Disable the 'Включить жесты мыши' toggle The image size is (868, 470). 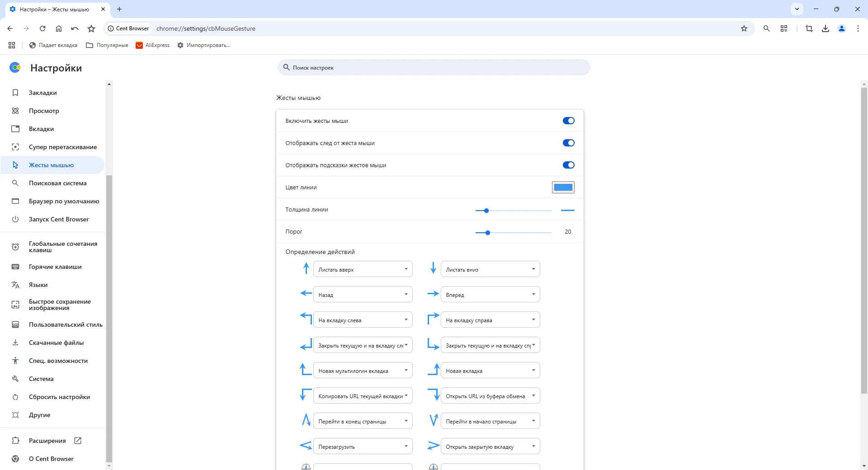[x=568, y=121]
